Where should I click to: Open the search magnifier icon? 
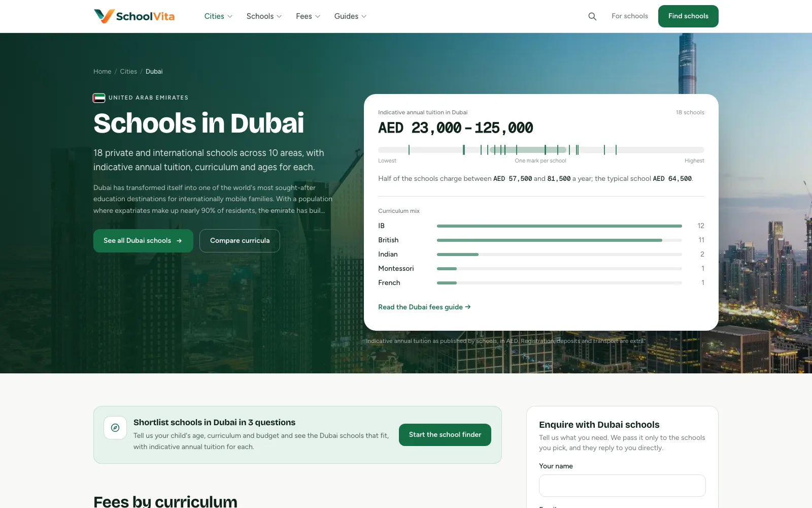point(592,16)
